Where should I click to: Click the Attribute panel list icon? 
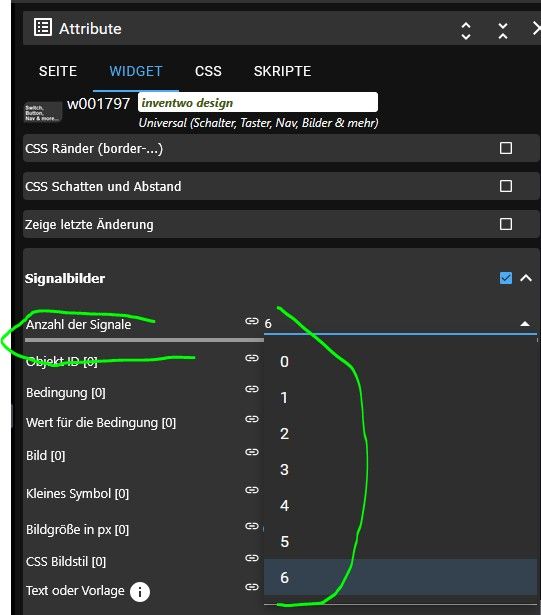[x=43, y=27]
